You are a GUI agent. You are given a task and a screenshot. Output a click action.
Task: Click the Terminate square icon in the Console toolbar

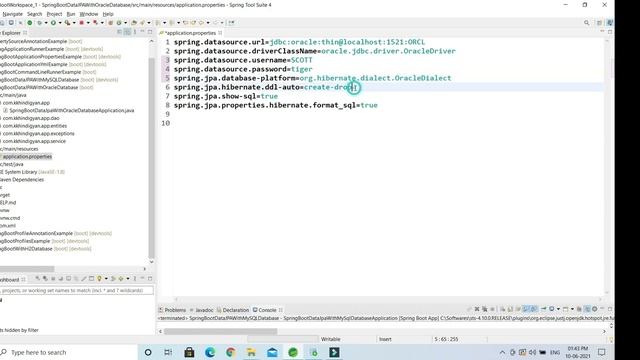492,309
